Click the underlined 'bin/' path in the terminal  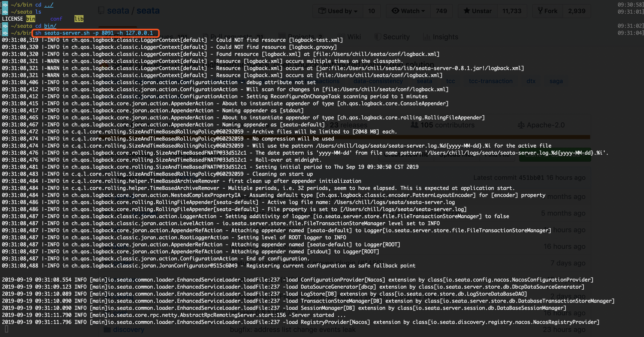coord(50,26)
